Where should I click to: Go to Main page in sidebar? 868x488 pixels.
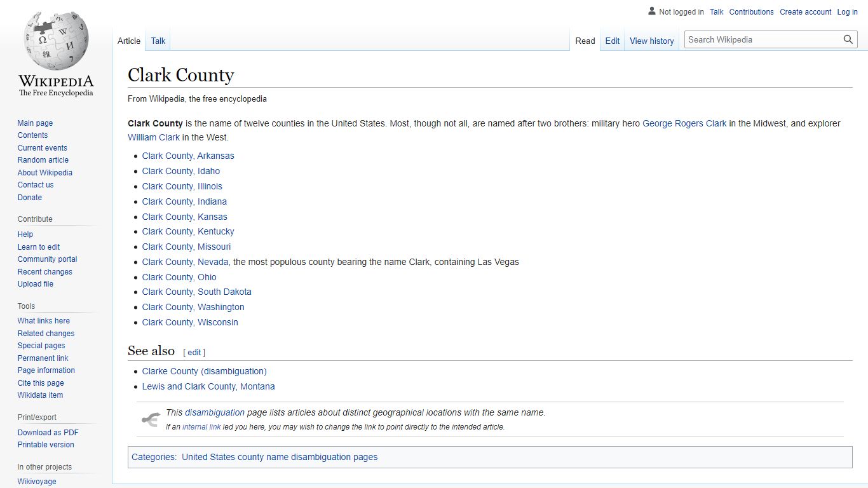[x=35, y=123]
